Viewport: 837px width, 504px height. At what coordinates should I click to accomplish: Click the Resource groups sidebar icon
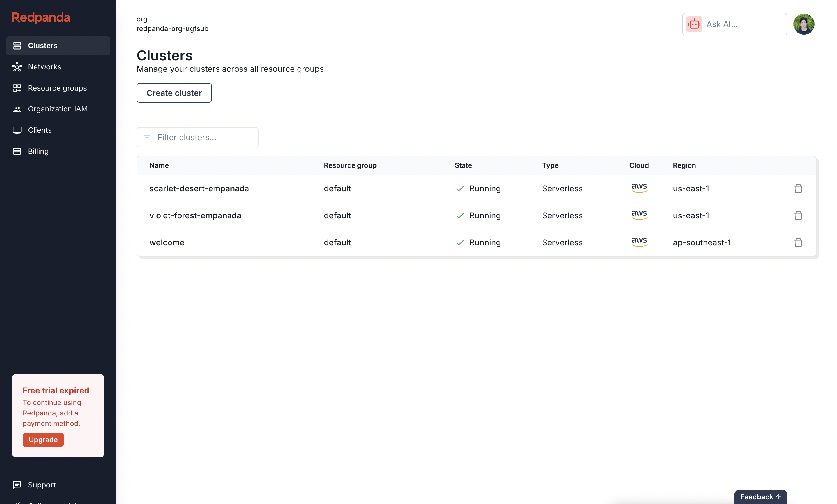point(17,88)
